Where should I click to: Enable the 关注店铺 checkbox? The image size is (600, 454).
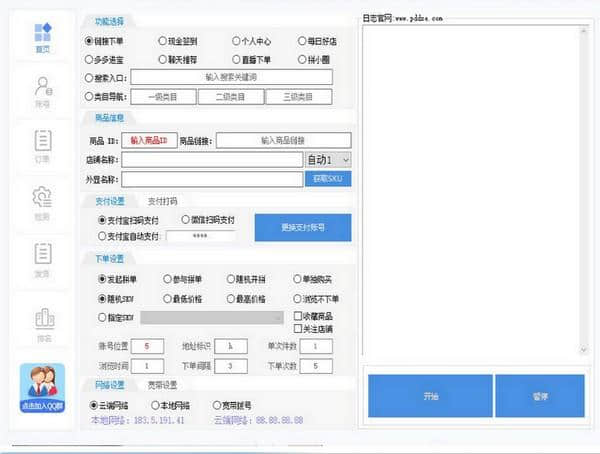point(299,328)
